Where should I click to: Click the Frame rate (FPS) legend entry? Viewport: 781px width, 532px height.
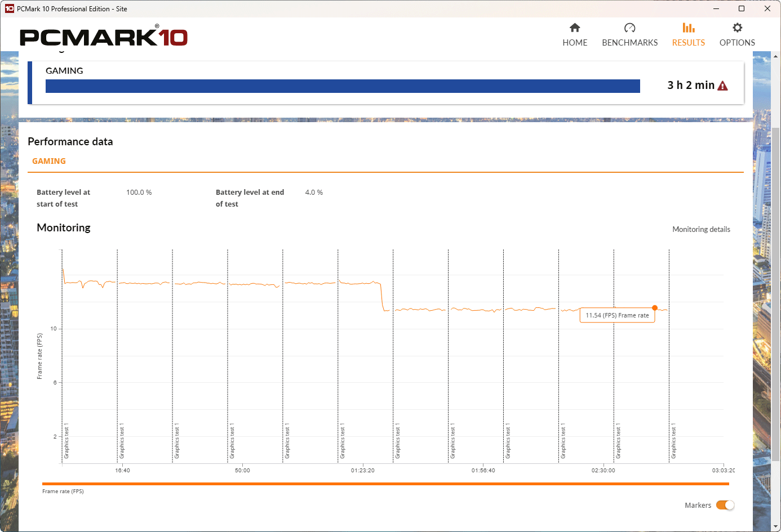click(x=63, y=491)
